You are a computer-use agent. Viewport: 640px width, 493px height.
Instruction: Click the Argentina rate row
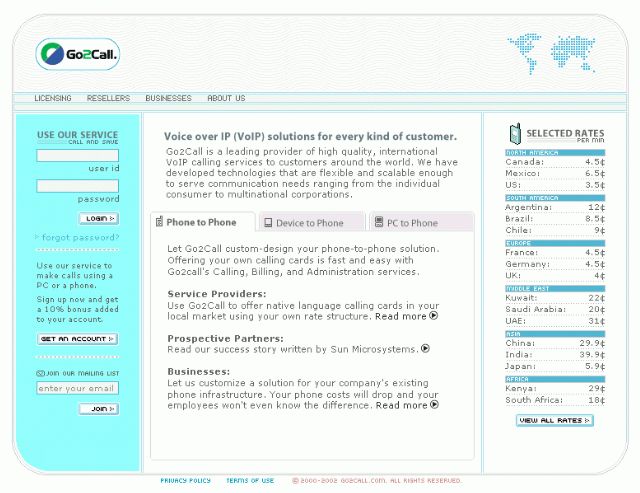point(555,207)
